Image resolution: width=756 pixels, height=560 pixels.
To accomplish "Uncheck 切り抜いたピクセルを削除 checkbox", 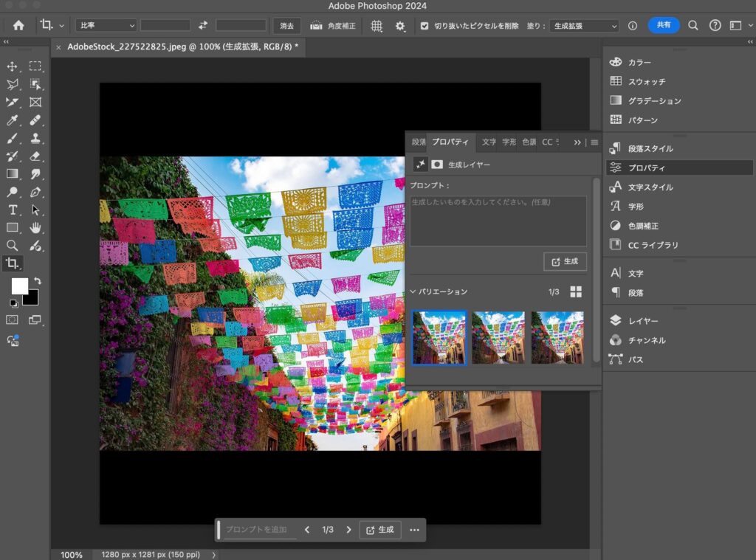I will [424, 25].
